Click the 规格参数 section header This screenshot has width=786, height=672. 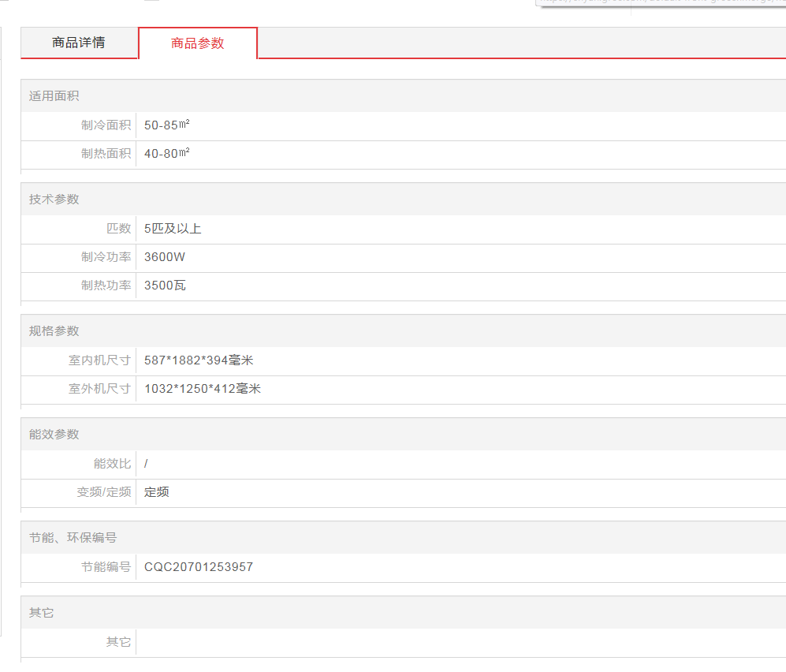(x=54, y=331)
